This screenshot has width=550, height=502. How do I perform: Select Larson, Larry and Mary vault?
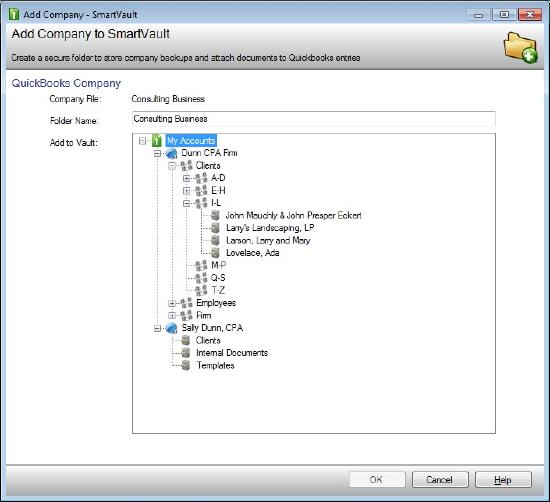268,241
